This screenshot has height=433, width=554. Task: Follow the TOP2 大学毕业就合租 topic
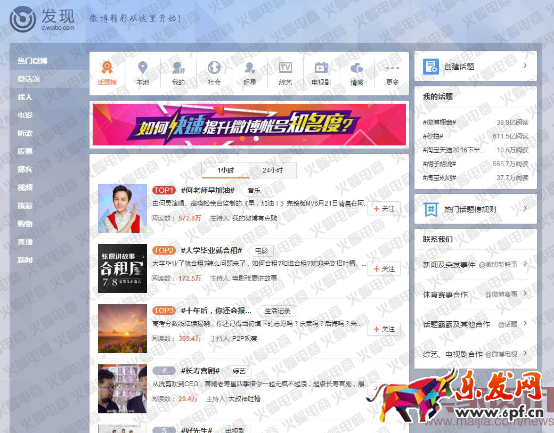[x=384, y=269]
